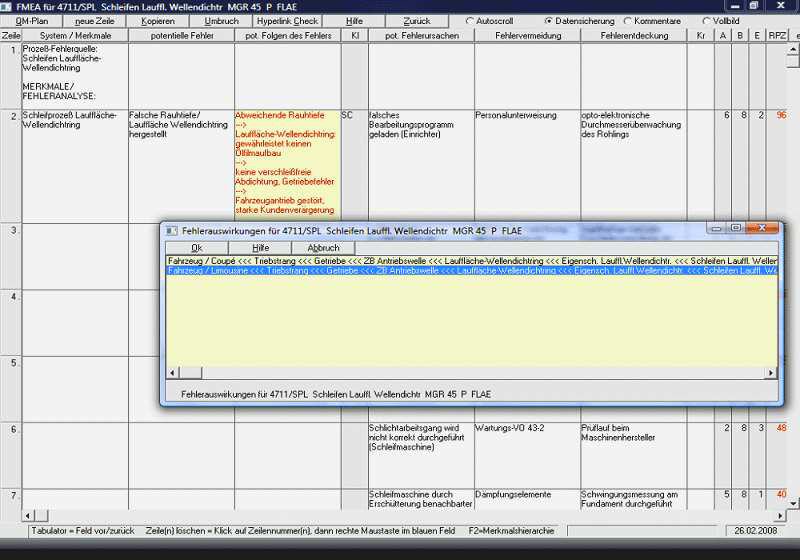Click Schleifprozeß Lauffläche-Wellendichtring cell

[75, 166]
